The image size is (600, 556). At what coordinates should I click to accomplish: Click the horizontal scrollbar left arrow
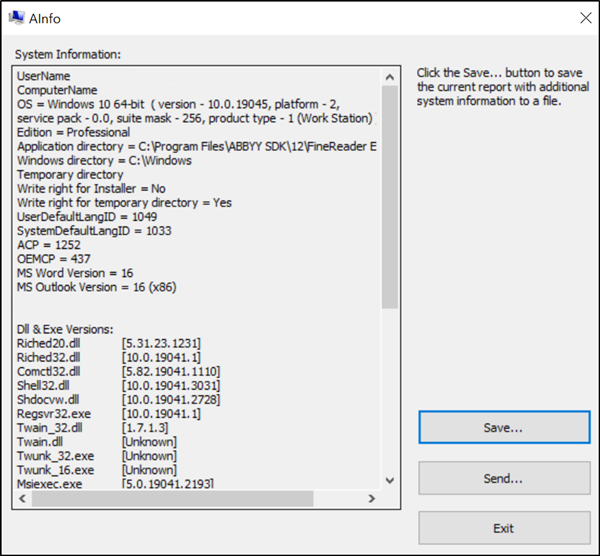tap(23, 498)
